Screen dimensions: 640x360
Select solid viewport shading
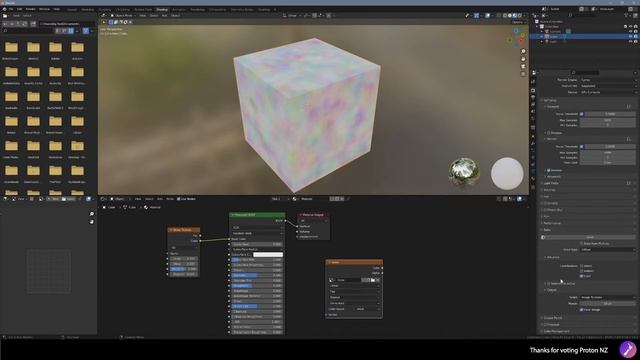point(510,16)
